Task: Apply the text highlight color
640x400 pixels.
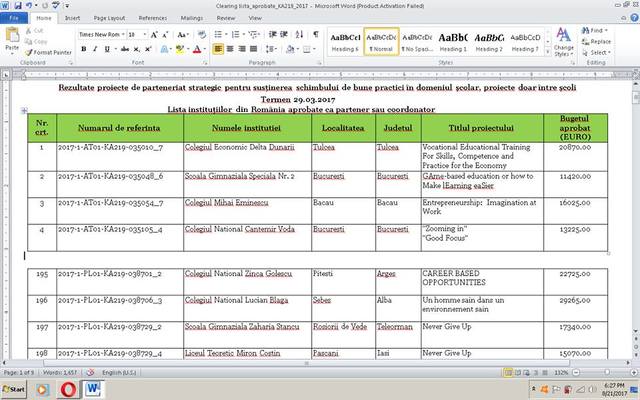Action: click(179, 49)
